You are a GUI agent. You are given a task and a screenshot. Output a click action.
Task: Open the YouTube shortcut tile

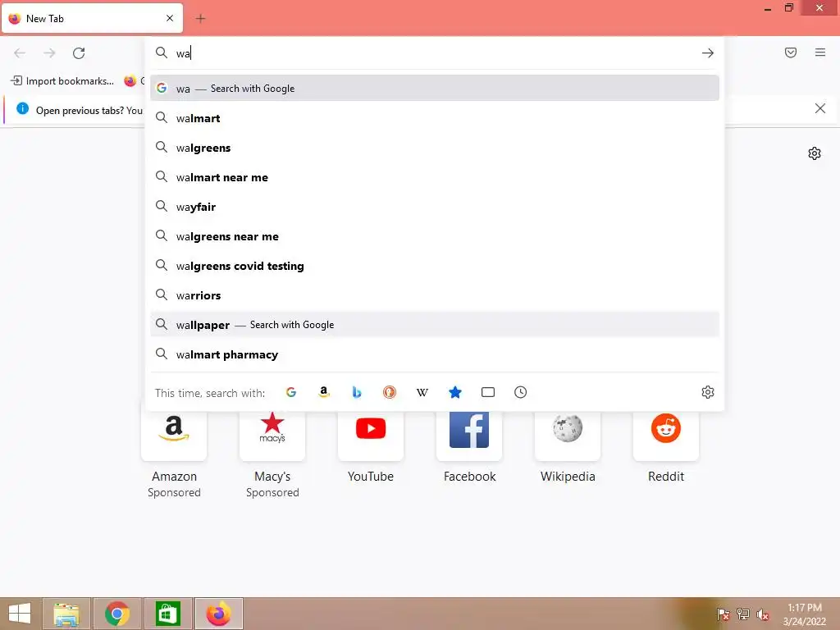tap(371, 436)
